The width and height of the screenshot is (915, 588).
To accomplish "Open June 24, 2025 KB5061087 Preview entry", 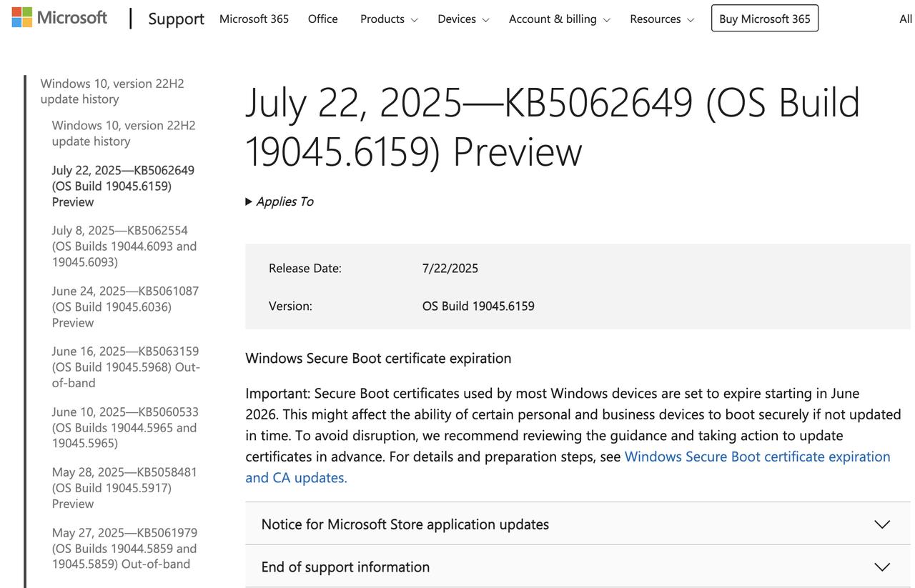I will point(125,307).
